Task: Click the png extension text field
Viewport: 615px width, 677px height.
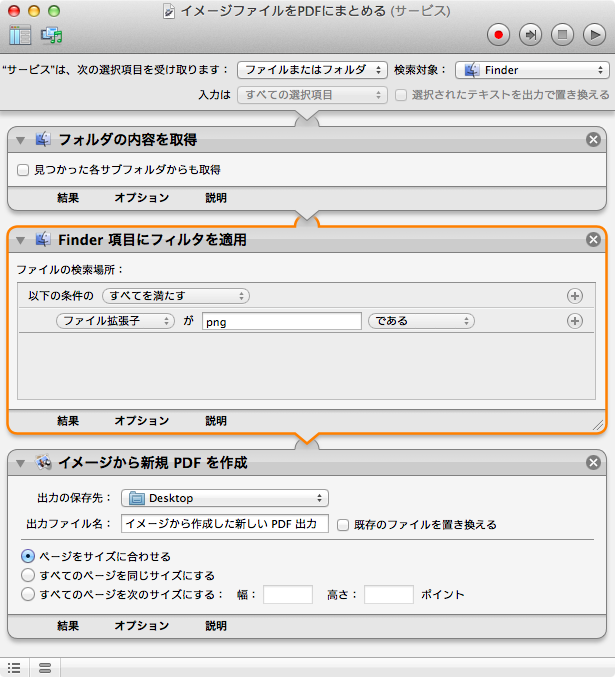Action: point(282,321)
